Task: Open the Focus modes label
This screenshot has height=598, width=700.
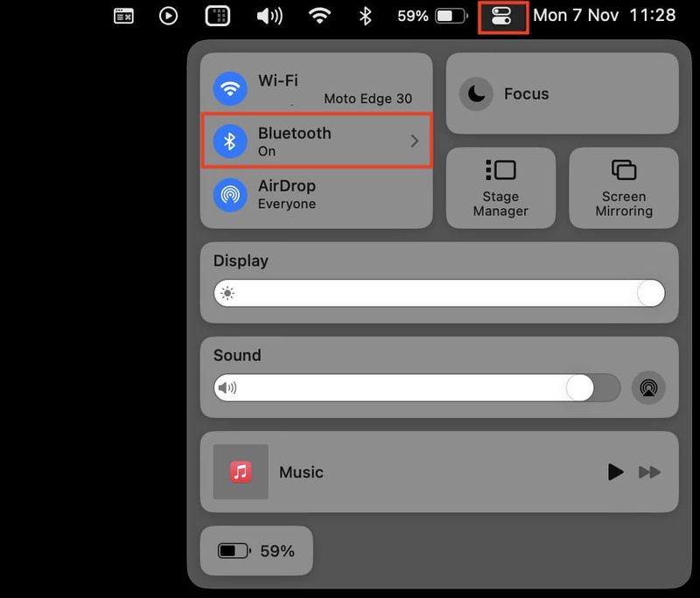Action: (x=527, y=94)
